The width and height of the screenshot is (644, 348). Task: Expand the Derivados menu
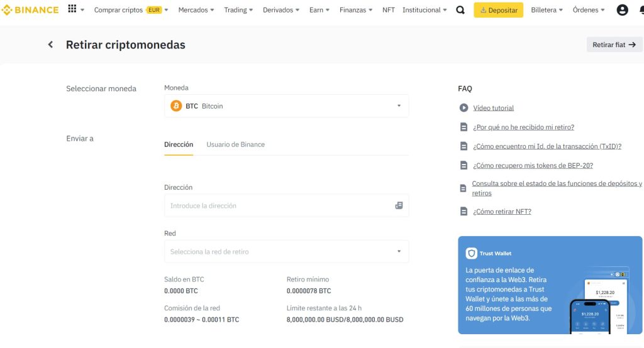click(281, 10)
